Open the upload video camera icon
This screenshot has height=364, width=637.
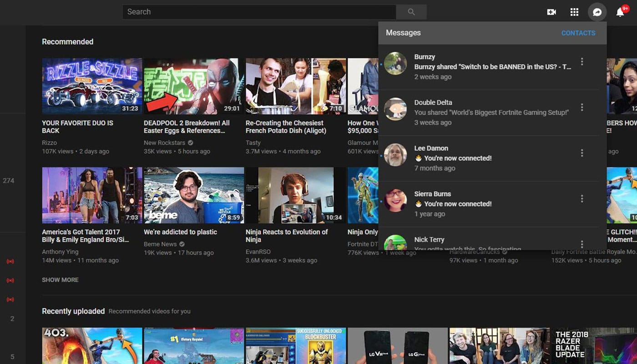tap(551, 12)
